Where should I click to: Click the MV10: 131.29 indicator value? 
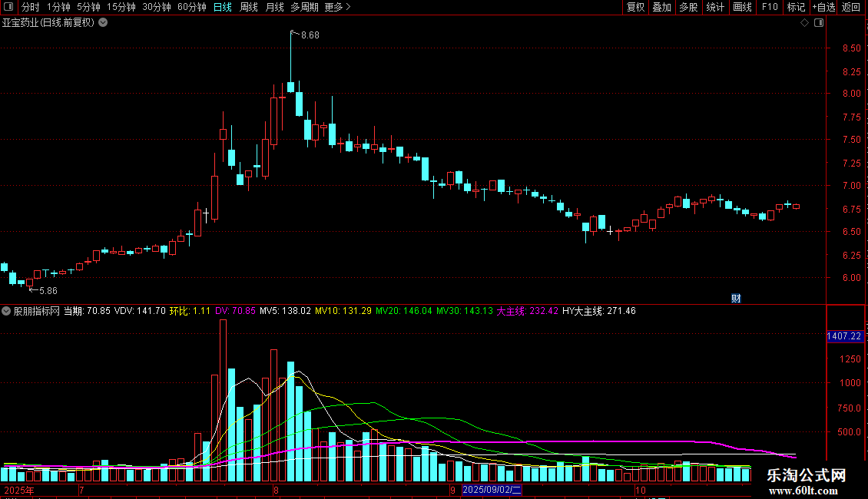(343, 311)
